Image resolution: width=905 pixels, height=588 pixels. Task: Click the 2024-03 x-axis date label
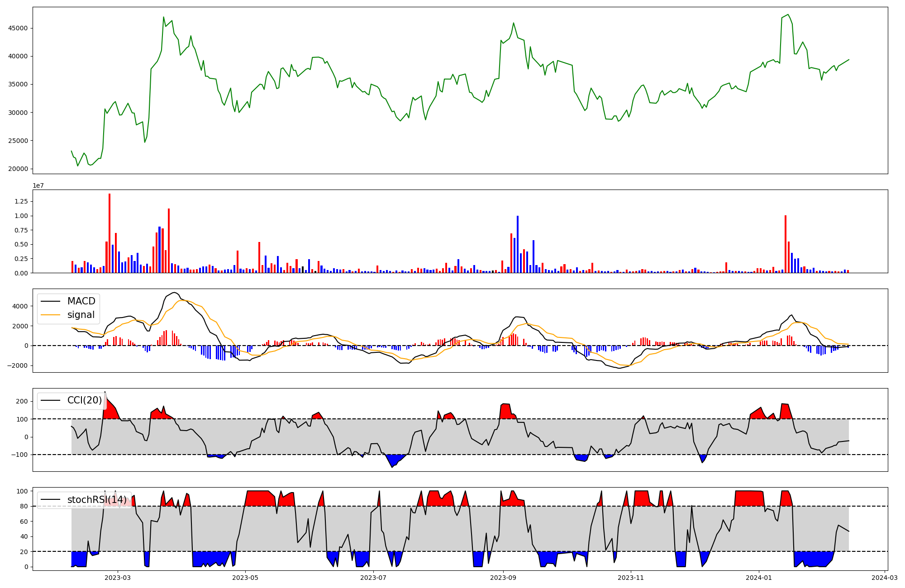tap(884, 578)
